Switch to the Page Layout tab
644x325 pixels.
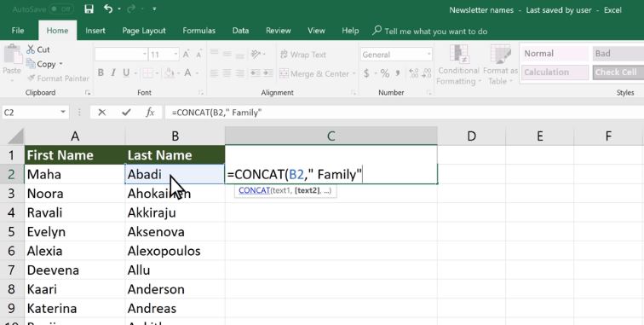(x=144, y=31)
